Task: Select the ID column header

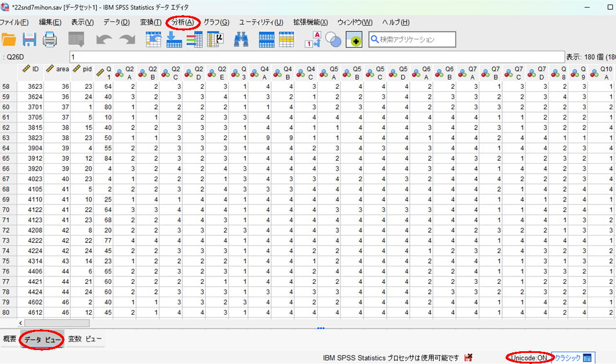Action: coord(31,72)
